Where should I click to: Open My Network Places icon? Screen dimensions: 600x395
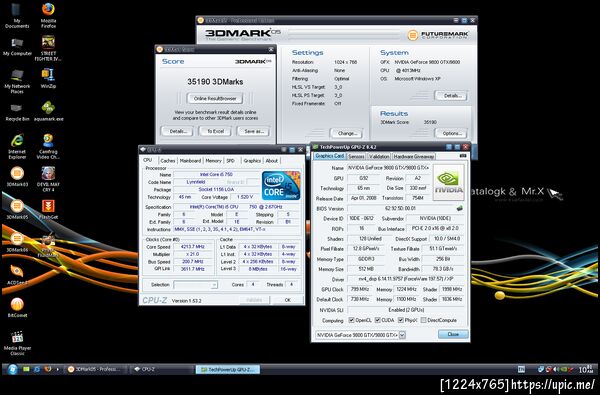pos(17,81)
